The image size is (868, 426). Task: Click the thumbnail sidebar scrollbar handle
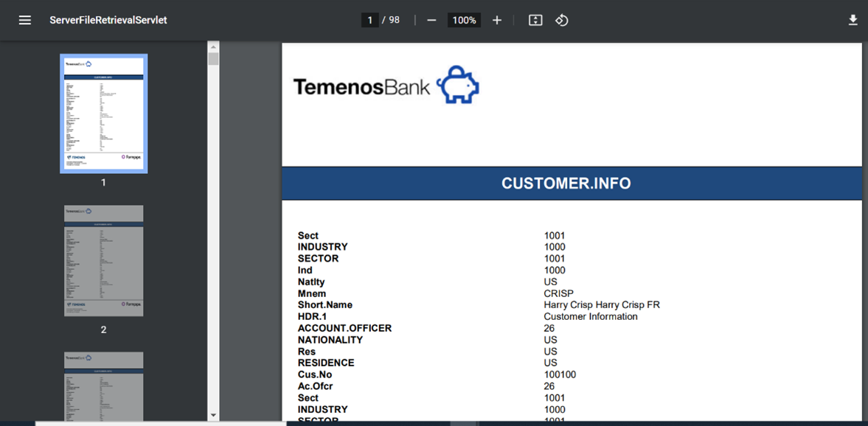pyautogui.click(x=213, y=59)
